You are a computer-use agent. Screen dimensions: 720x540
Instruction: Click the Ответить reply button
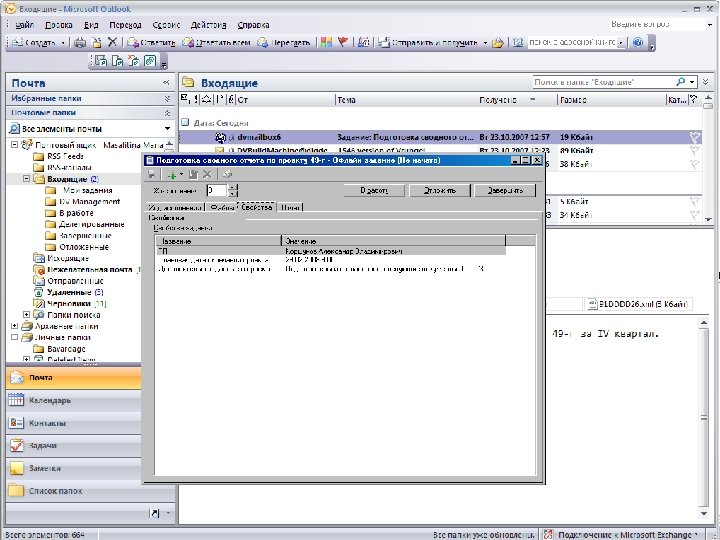coord(152,43)
